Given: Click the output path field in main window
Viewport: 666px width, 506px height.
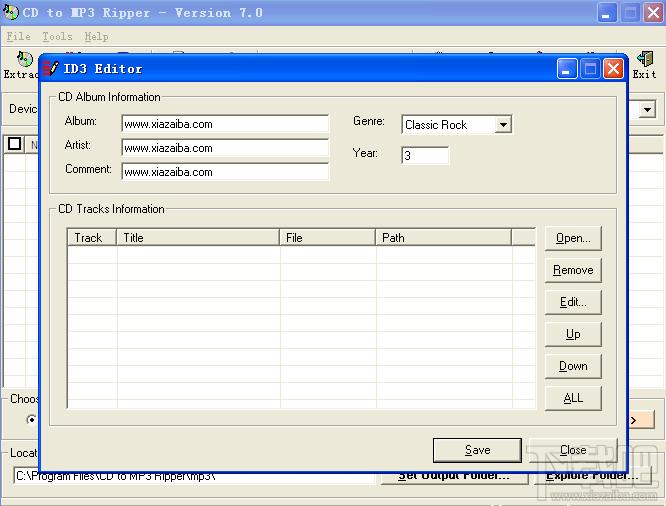Looking at the screenshot, I should point(195,476).
